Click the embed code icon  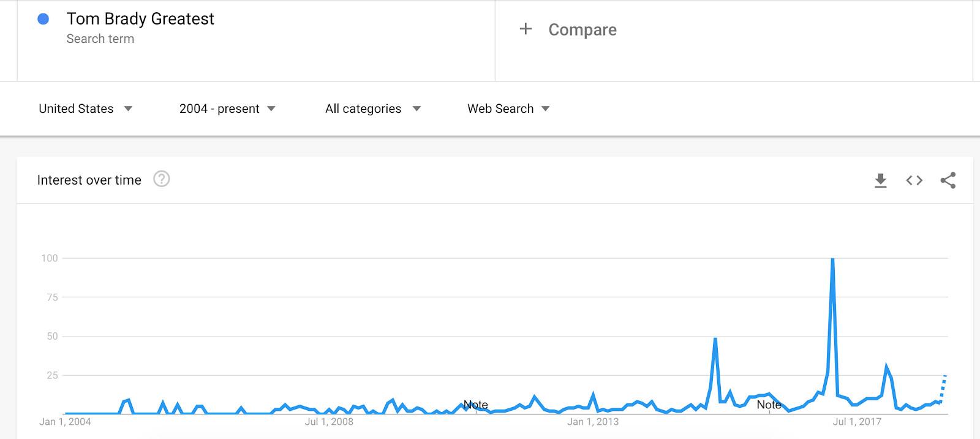pos(914,180)
